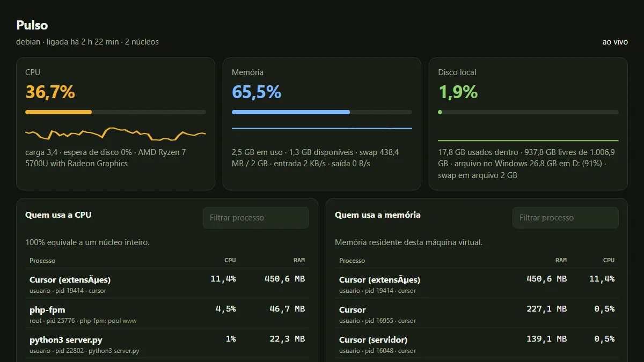Select the "36,7%" CPU reading
This screenshot has height=362, width=644.
[x=50, y=92]
